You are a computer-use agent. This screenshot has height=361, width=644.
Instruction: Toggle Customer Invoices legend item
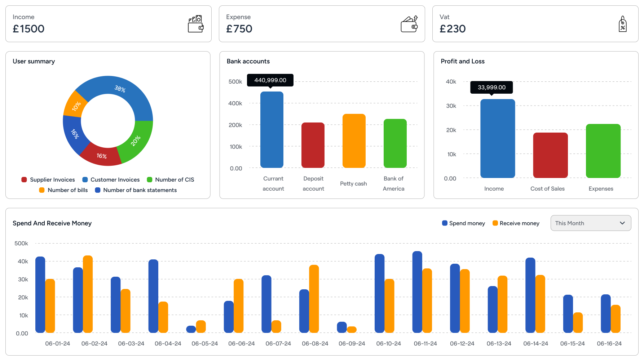tap(111, 180)
